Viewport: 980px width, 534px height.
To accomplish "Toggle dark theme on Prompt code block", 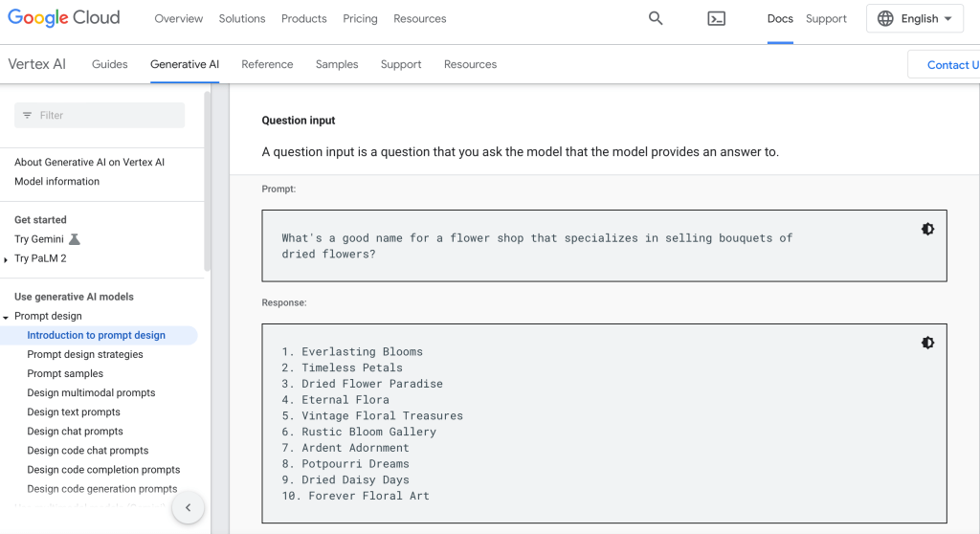I will click(927, 229).
